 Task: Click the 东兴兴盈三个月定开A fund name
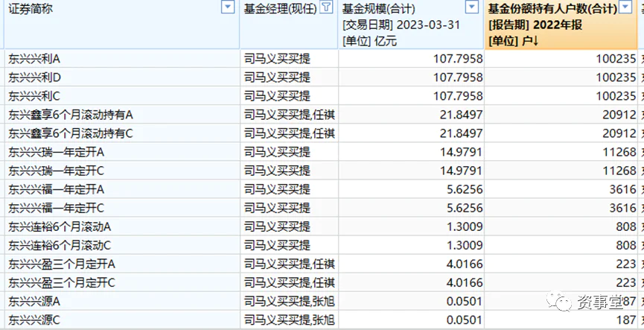tap(62, 263)
